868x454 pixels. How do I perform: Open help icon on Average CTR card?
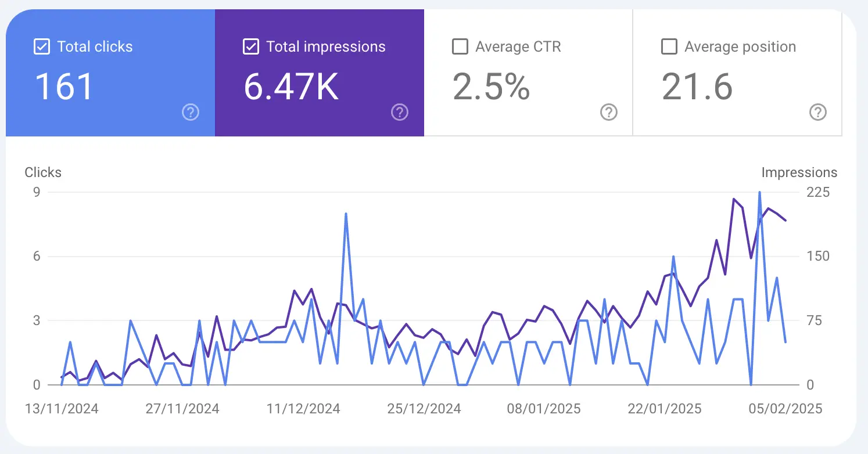608,112
